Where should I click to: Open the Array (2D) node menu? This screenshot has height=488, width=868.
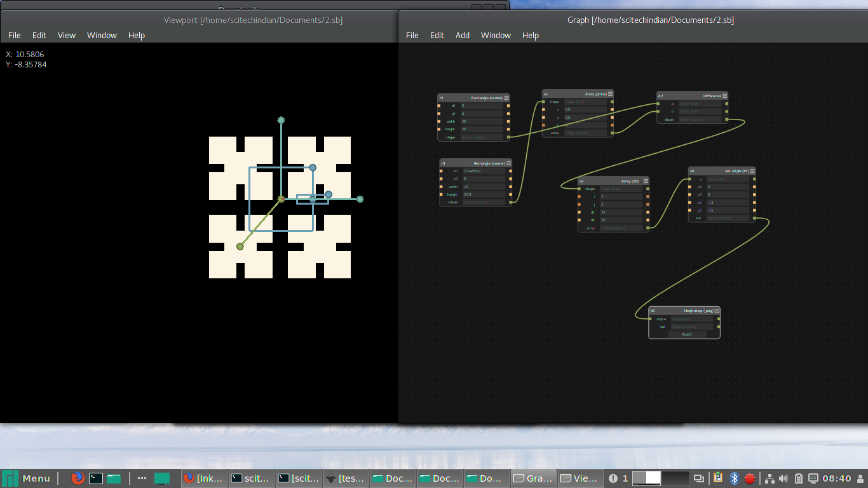[646, 180]
